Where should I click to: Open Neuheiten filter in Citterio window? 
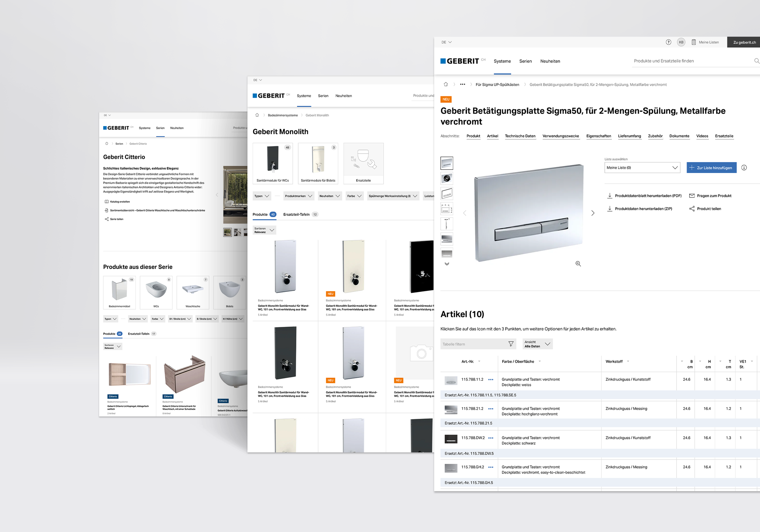point(137,319)
